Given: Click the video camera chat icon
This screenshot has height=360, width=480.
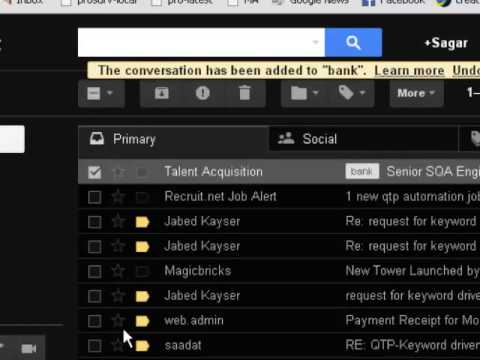Looking at the screenshot, I should [x=29, y=349].
